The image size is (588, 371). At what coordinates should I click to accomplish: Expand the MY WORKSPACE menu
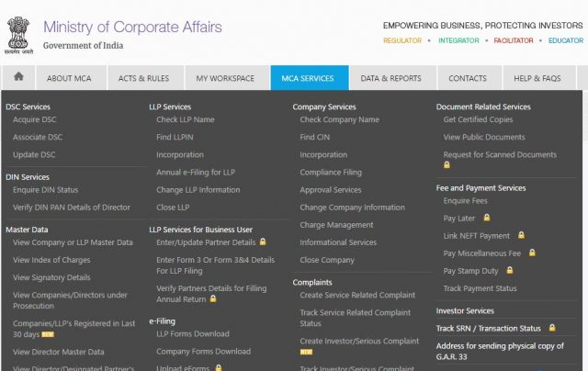225,78
